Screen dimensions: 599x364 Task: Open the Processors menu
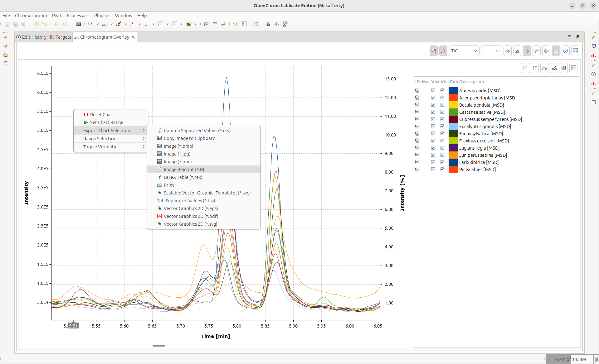[x=78, y=16]
